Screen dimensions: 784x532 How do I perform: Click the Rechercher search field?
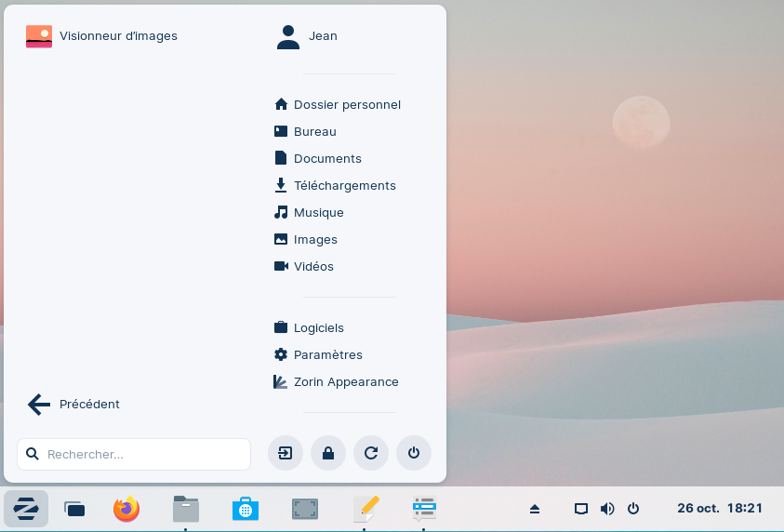[x=135, y=454]
